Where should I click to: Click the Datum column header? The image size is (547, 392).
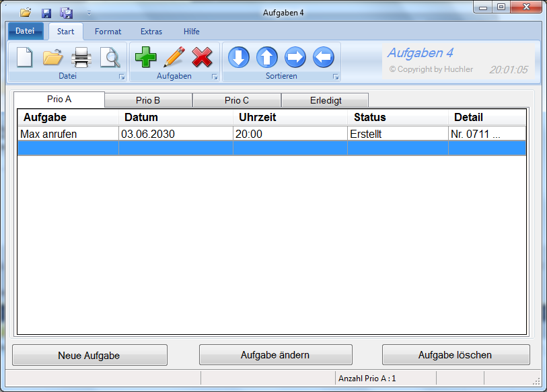[x=176, y=117]
